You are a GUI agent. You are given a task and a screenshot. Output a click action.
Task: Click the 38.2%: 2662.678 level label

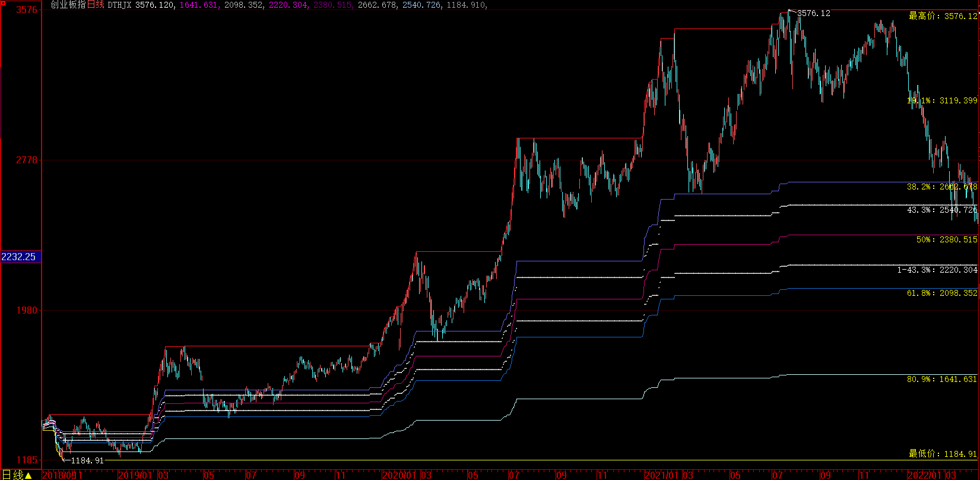click(x=942, y=187)
